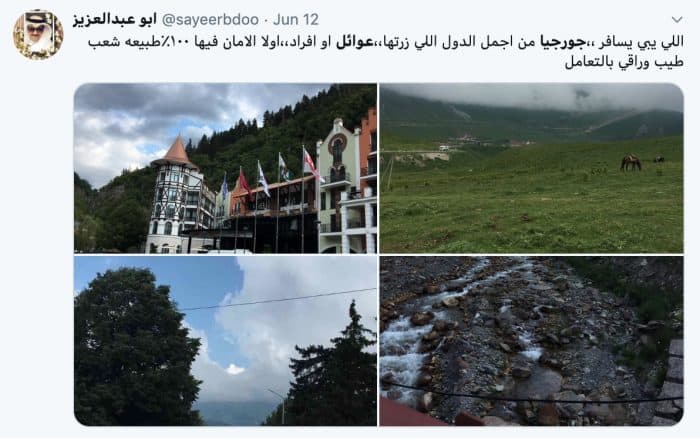This screenshot has width=700, height=438.
Task: Open the profile avatar of ابو عبدالعزيز
Action: (x=38, y=35)
